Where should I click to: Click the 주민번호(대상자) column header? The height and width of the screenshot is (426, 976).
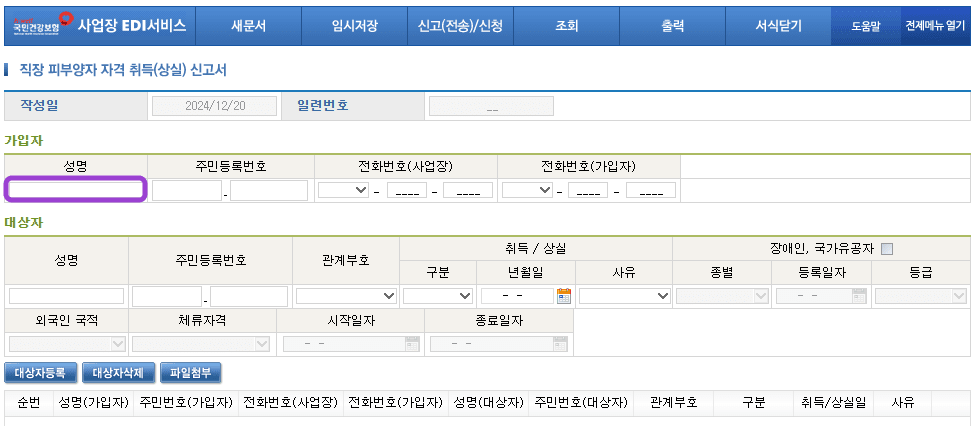click(x=581, y=403)
